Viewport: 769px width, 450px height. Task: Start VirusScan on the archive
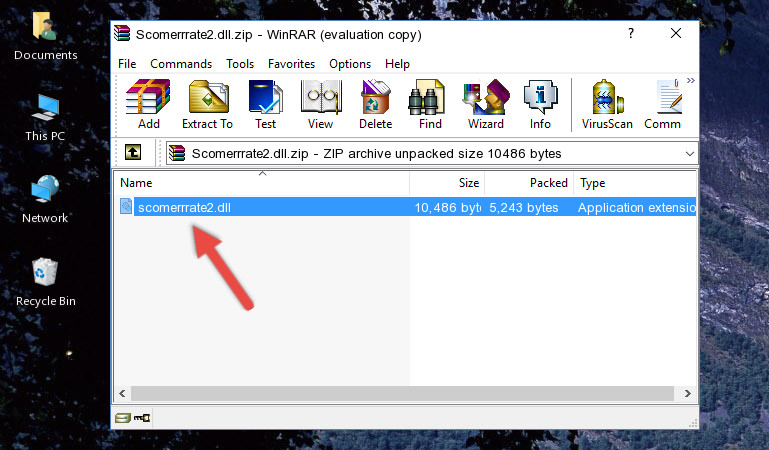click(607, 105)
